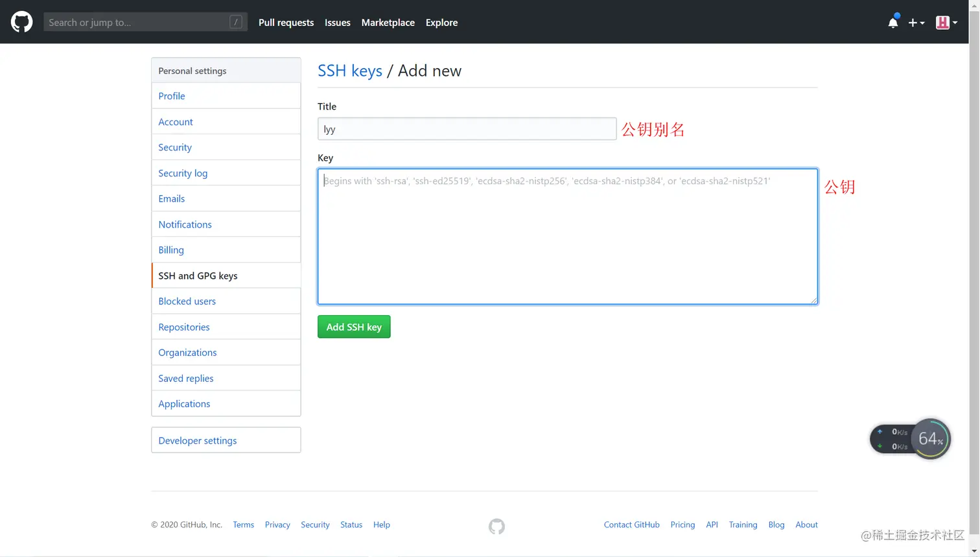Click the network speed monitor widget
The width and height of the screenshot is (980, 557).
pos(910,439)
